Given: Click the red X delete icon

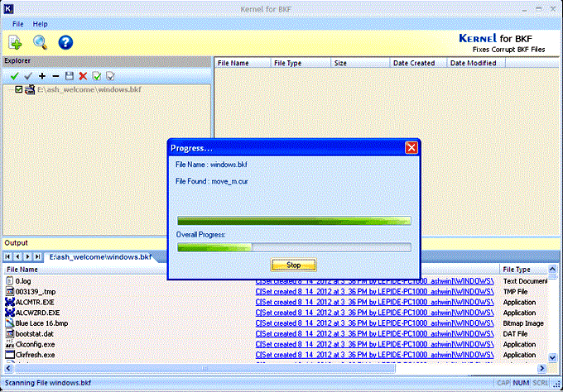Looking at the screenshot, I should click(x=83, y=76).
